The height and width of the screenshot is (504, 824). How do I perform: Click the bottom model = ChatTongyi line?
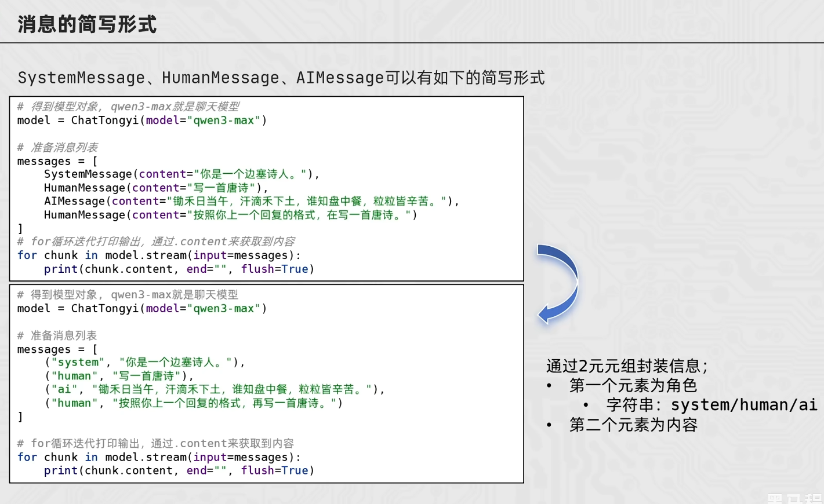tap(142, 309)
